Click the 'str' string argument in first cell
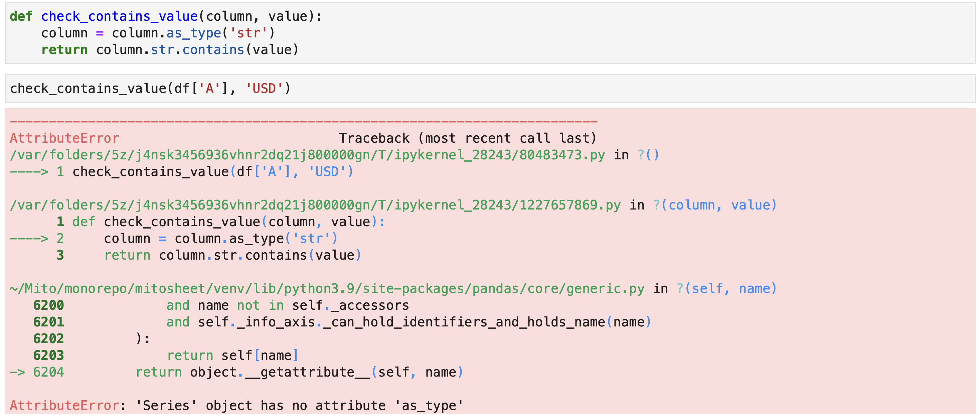This screenshot has height=417, width=980. click(249, 33)
